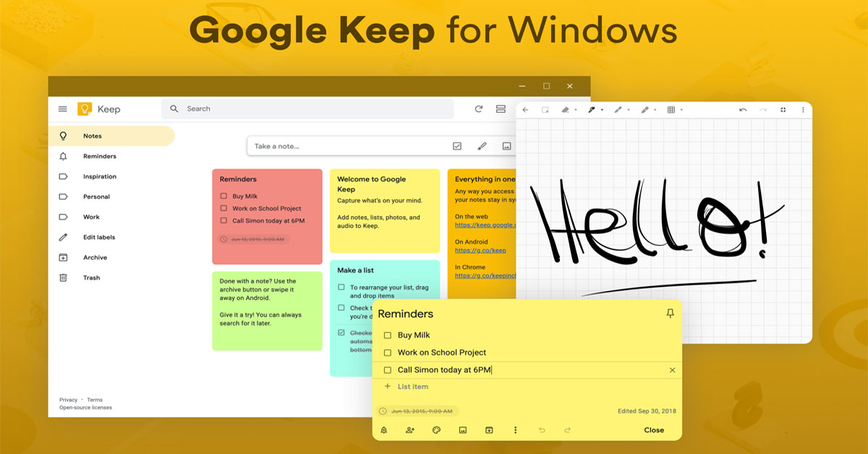The image size is (868, 454).
Task: Click the search magnifier icon
Action: (174, 109)
